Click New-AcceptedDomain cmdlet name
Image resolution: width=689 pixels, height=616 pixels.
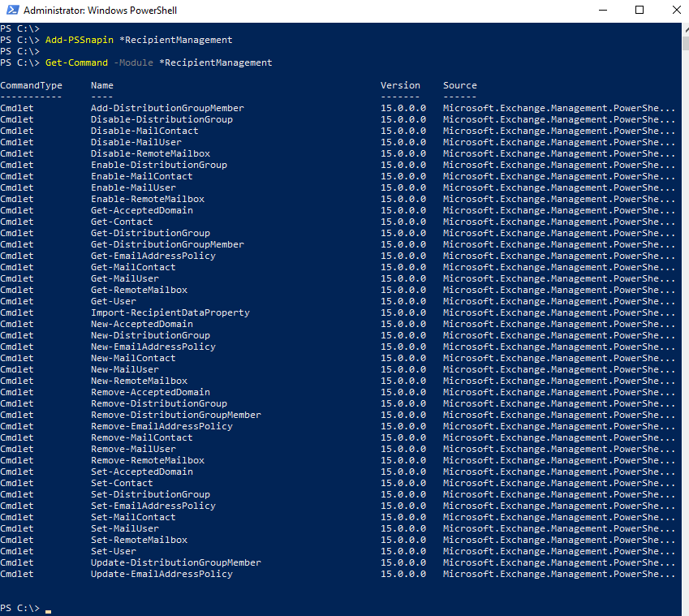pos(142,325)
